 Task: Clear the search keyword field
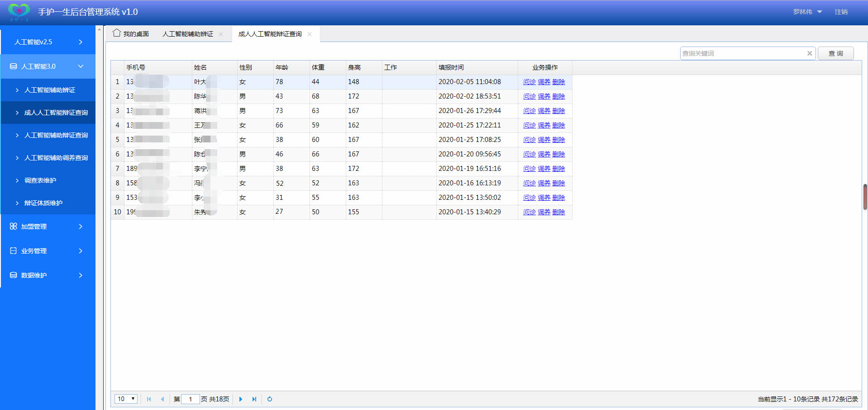pyautogui.click(x=810, y=53)
